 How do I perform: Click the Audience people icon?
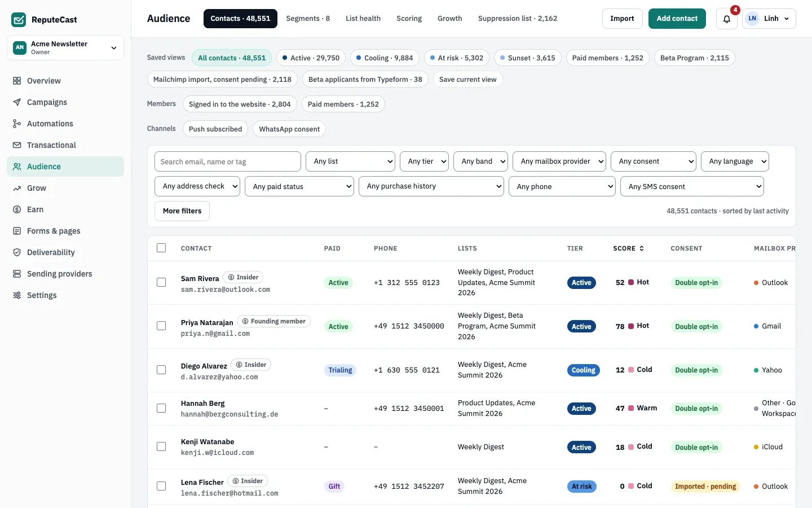17,167
